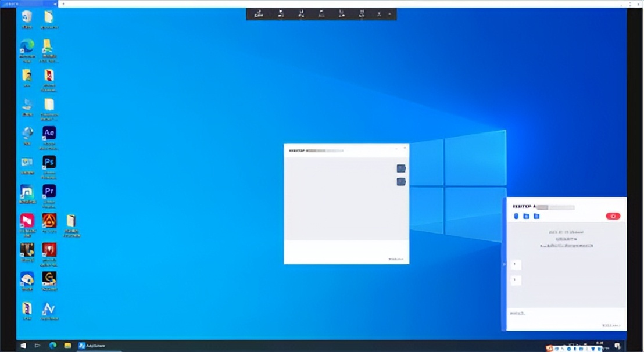Click the fourth icon in the remote toolbar
This screenshot has width=644, height=352.
pos(321,13)
